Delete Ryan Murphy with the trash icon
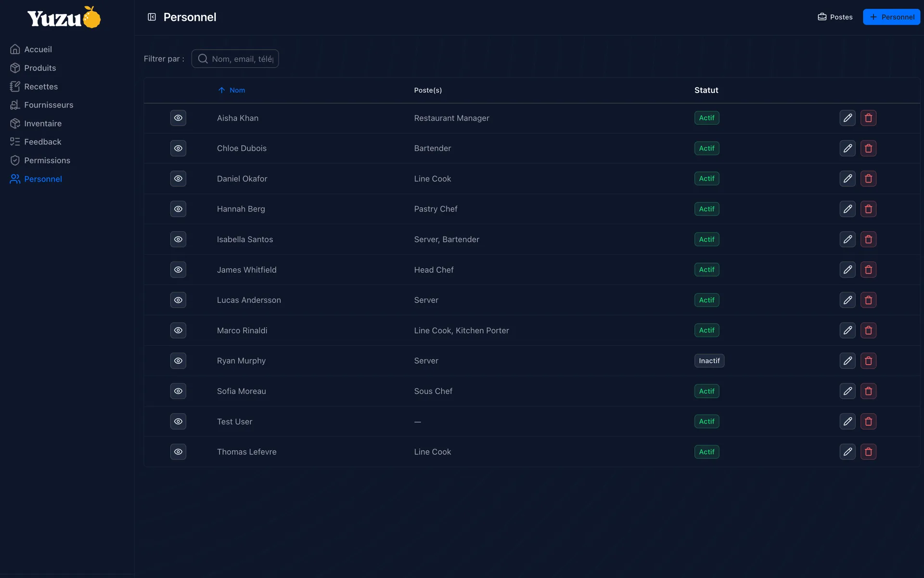 (x=868, y=361)
